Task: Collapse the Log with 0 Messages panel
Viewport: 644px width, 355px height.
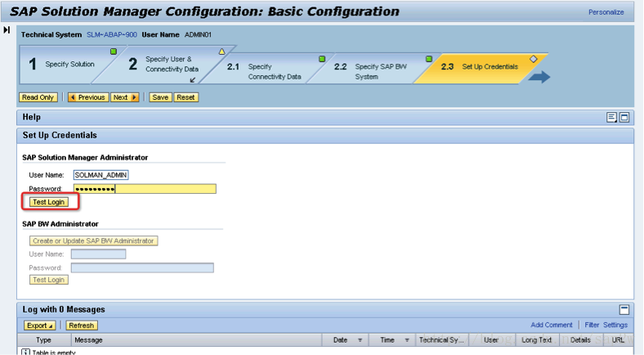Action: [x=624, y=309]
